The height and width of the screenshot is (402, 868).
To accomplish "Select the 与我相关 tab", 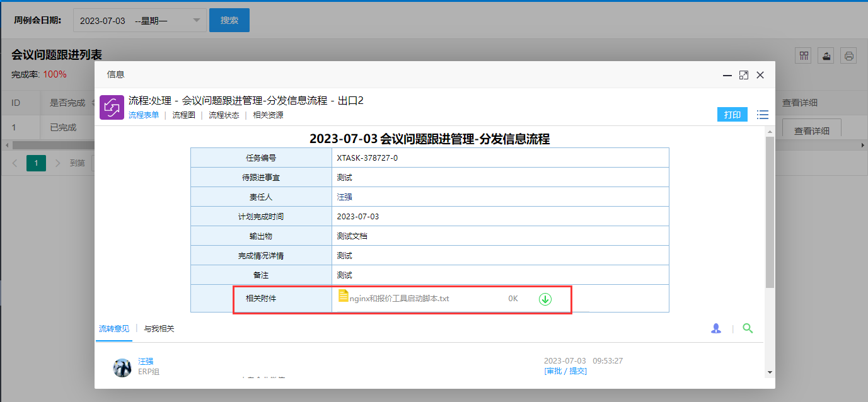I will click(x=159, y=329).
